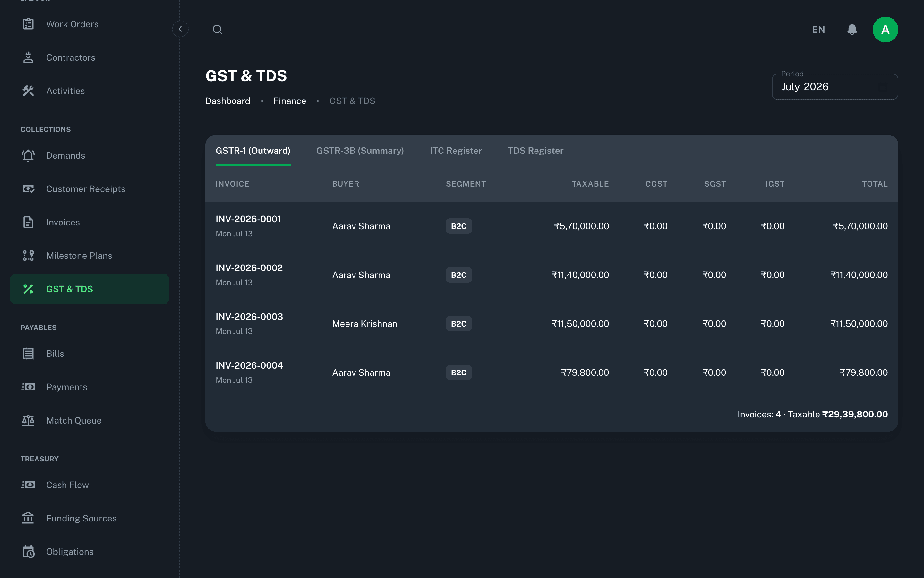Click B2C badge of INV-2026-0001

tap(458, 226)
